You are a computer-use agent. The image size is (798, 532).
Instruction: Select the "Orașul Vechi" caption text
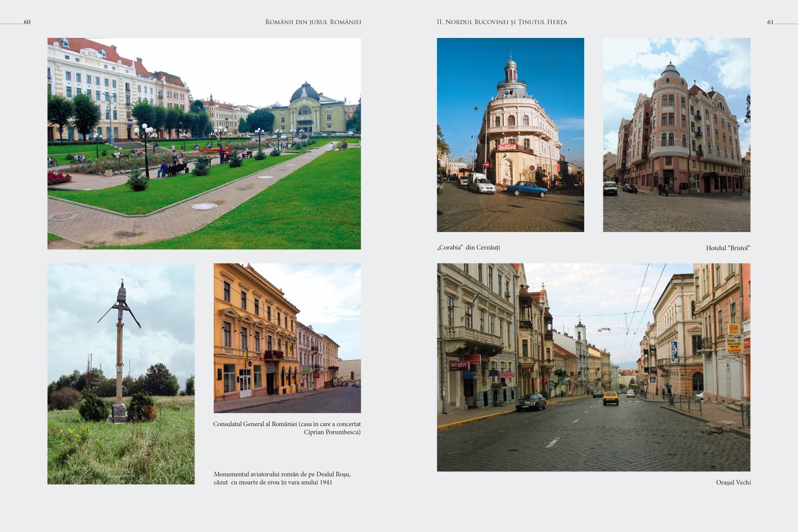[x=733, y=482]
